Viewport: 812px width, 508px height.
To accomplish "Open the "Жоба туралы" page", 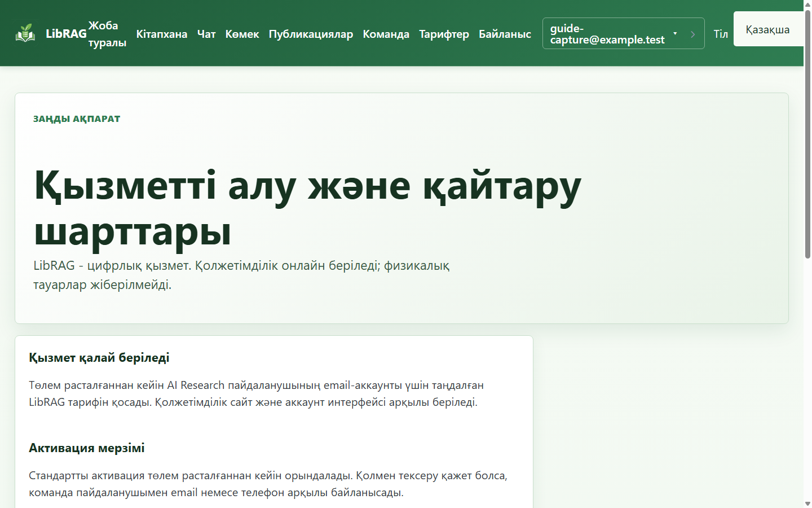I will [x=107, y=34].
